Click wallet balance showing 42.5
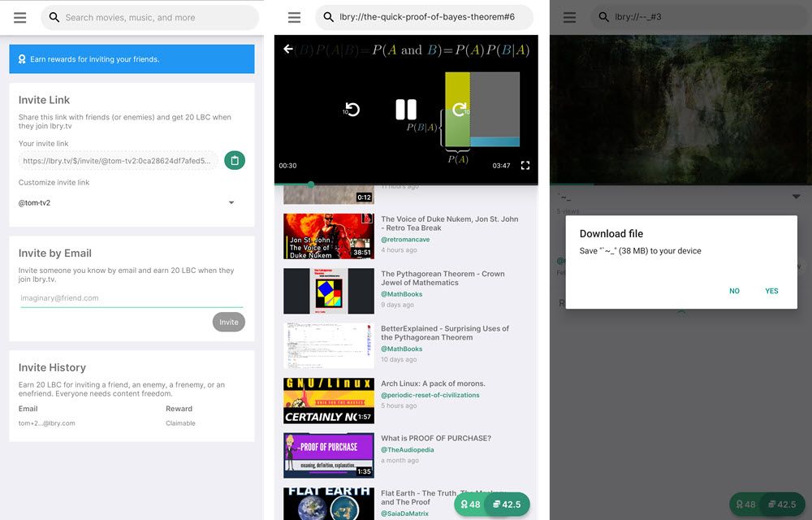This screenshot has width=812, height=520. point(507,505)
